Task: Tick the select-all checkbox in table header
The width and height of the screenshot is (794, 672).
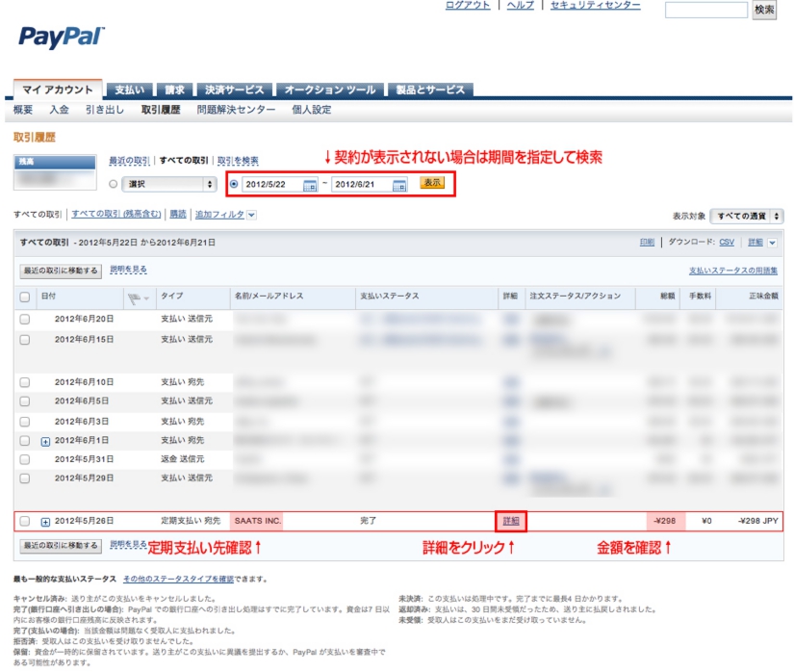Action: click(25, 297)
